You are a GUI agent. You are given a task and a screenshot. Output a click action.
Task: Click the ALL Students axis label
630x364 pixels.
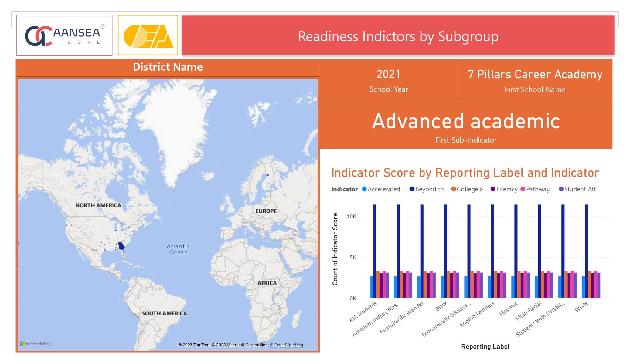click(x=363, y=312)
